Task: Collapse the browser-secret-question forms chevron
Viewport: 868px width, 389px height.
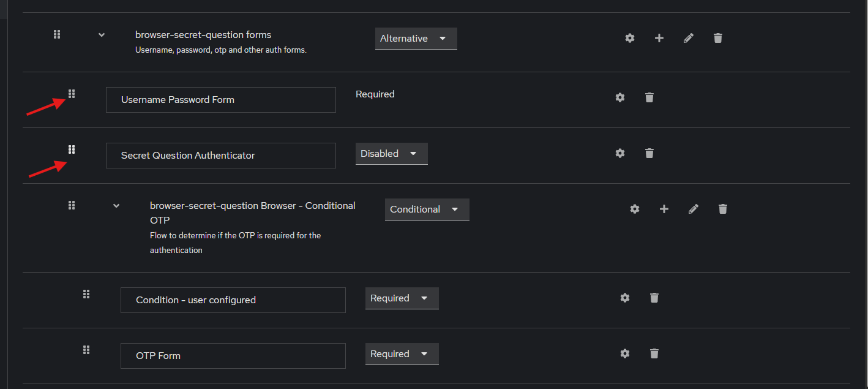Action: pyautogui.click(x=102, y=35)
